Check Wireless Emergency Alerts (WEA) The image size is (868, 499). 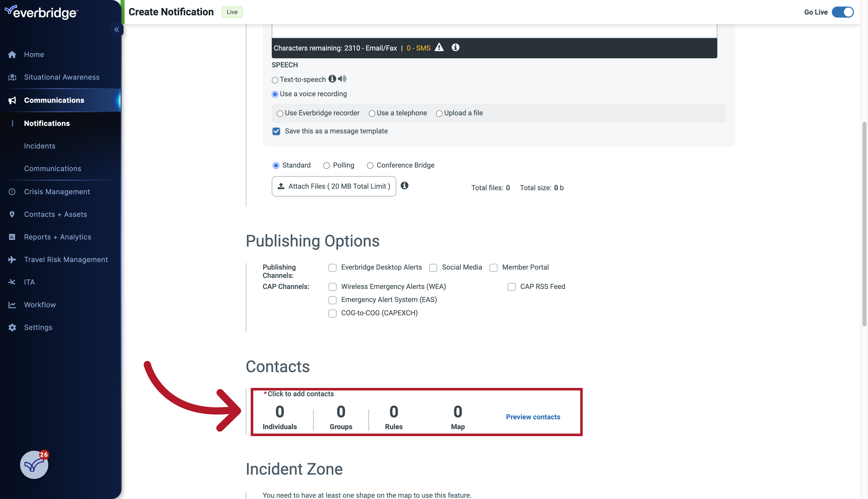click(x=332, y=287)
